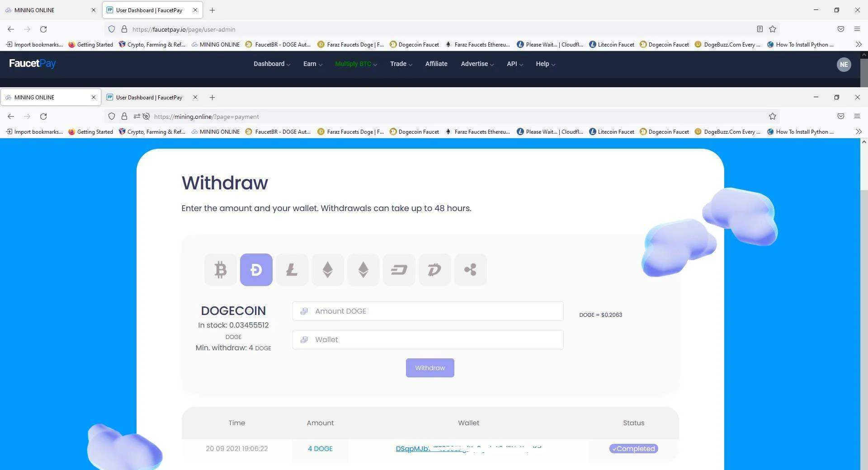Click the Pocket icon in the mining.online window

[840, 117]
